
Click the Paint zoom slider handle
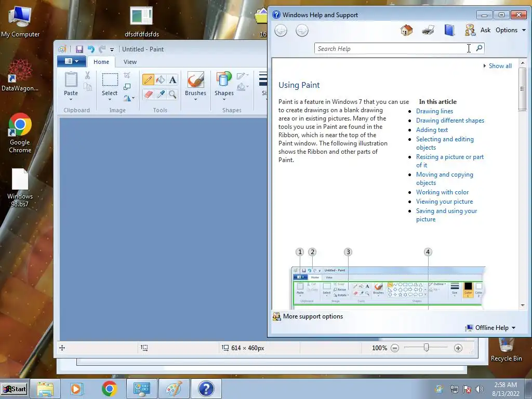[426, 348]
